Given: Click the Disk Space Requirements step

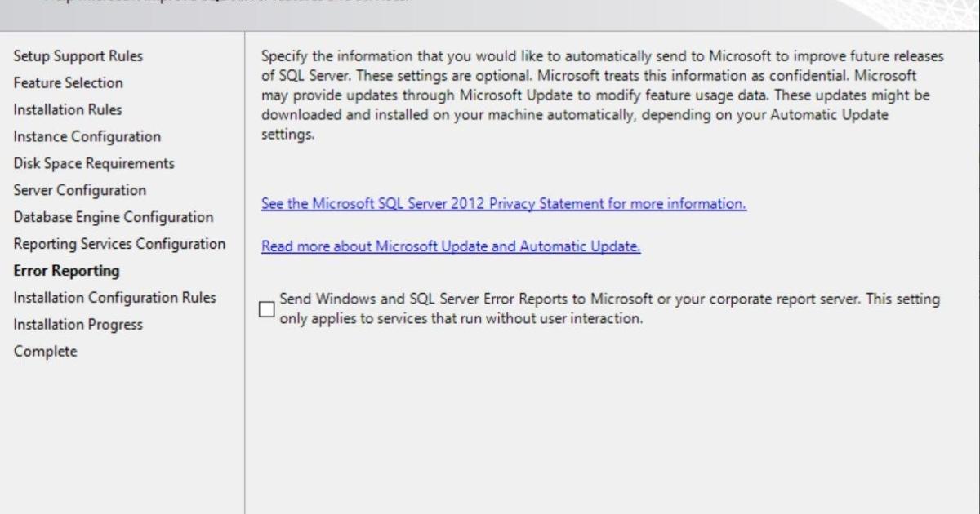Looking at the screenshot, I should coord(94,163).
